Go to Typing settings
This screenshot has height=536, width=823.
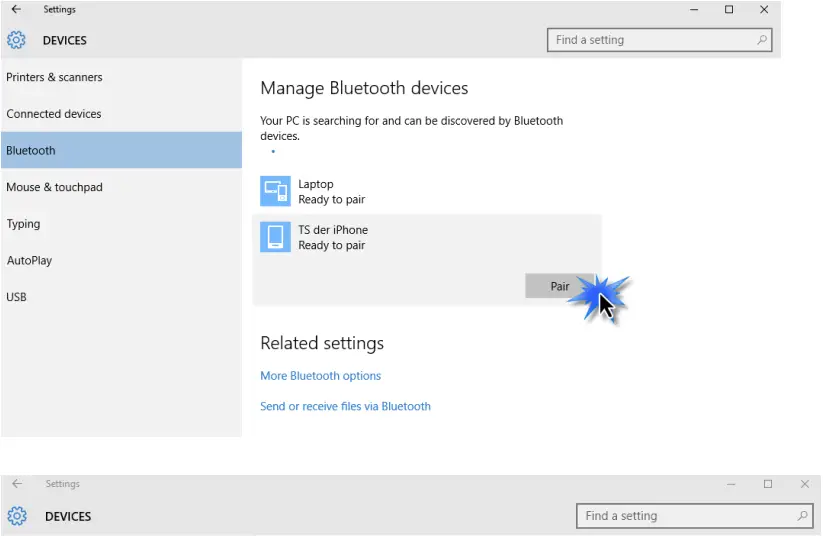121,224
